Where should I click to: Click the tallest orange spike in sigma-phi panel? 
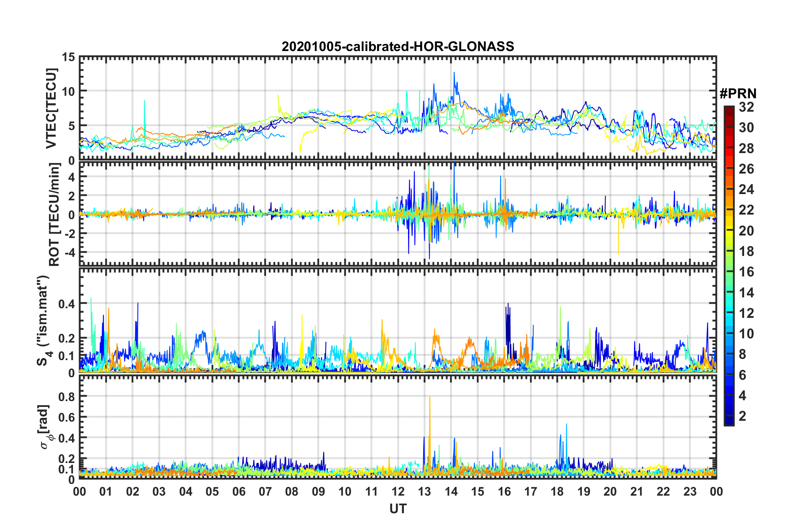[x=430, y=398]
